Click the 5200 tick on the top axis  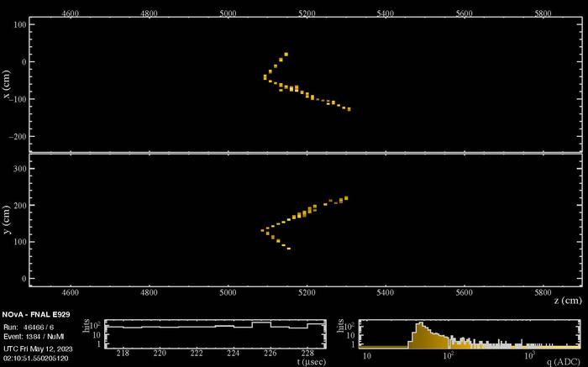[307, 13]
